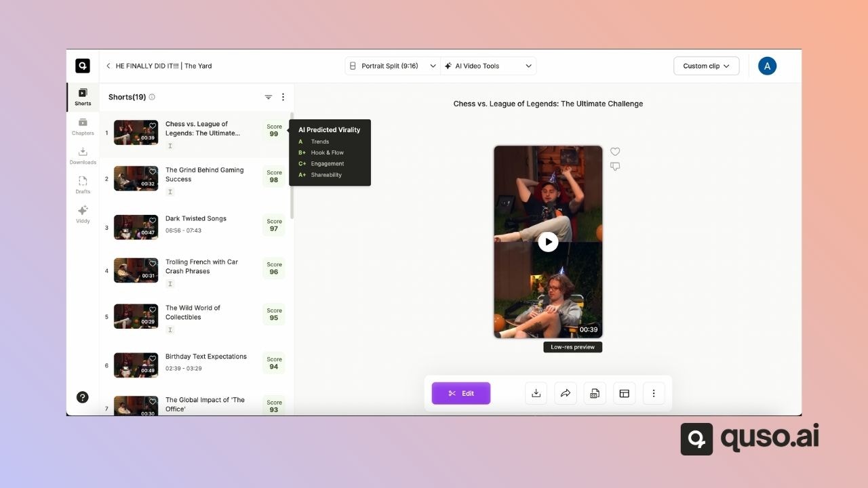Click the Shareability row in virality tooltip
The width and height of the screenshot is (868, 488).
tap(320, 175)
